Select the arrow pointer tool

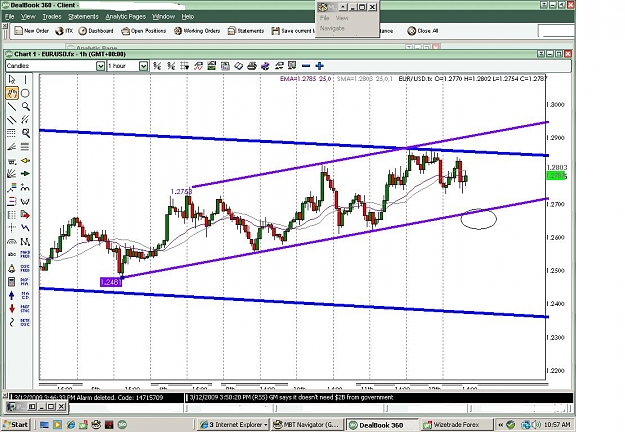point(12,80)
